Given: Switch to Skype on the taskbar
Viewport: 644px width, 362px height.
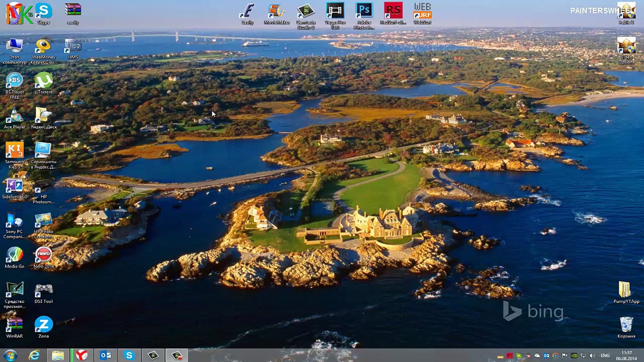Looking at the screenshot, I should pos(129,355).
